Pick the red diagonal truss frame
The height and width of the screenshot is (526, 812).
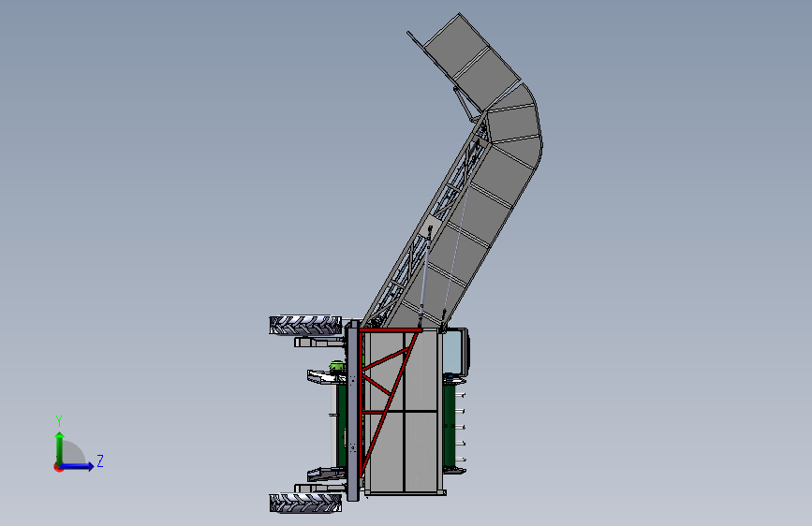click(x=389, y=396)
